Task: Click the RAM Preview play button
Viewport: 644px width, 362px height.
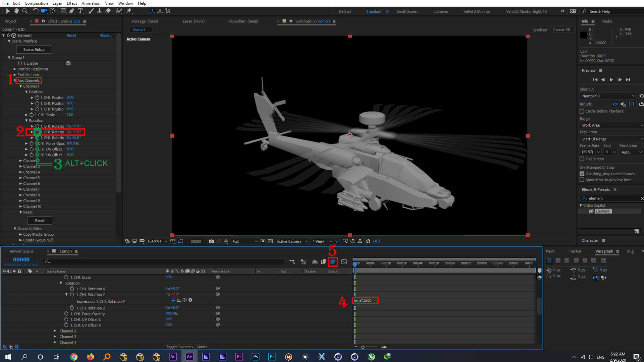Action: (x=611, y=79)
